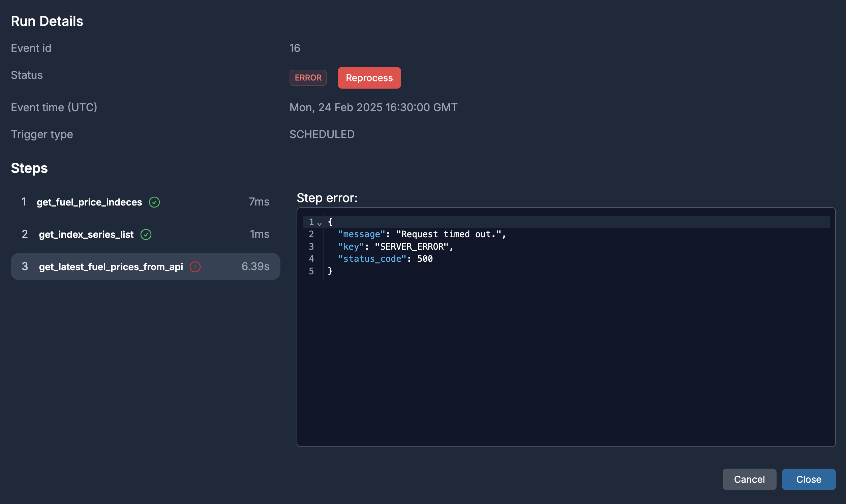Collapse the JSON object using line 1 chevron
This screenshot has width=846, height=504.
(319, 223)
